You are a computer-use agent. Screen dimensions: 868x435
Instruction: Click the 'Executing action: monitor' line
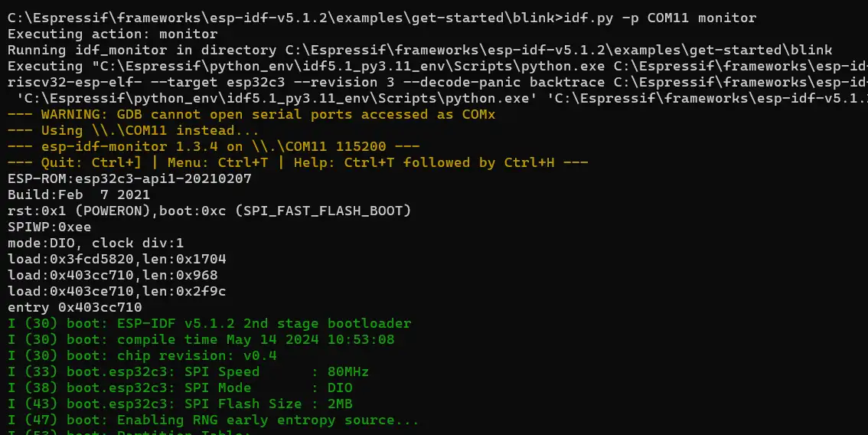(x=112, y=34)
